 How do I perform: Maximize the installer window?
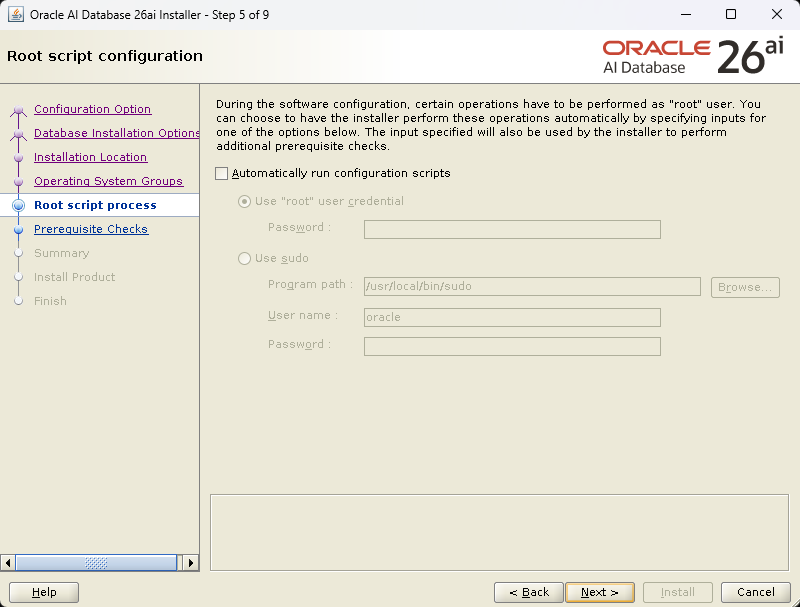tap(731, 14)
